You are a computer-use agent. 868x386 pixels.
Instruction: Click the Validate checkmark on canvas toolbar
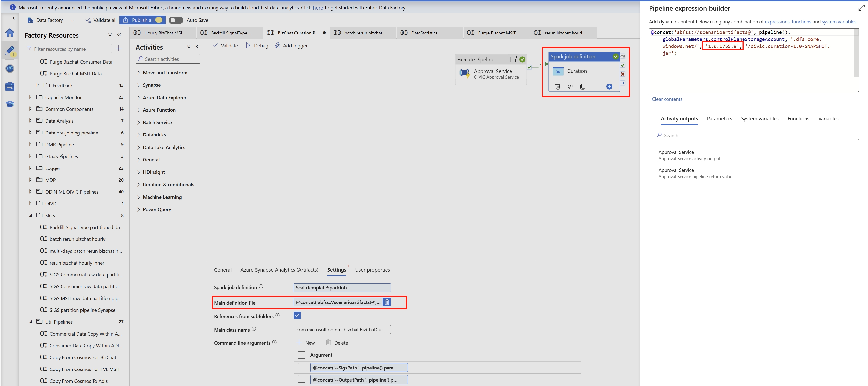[225, 45]
